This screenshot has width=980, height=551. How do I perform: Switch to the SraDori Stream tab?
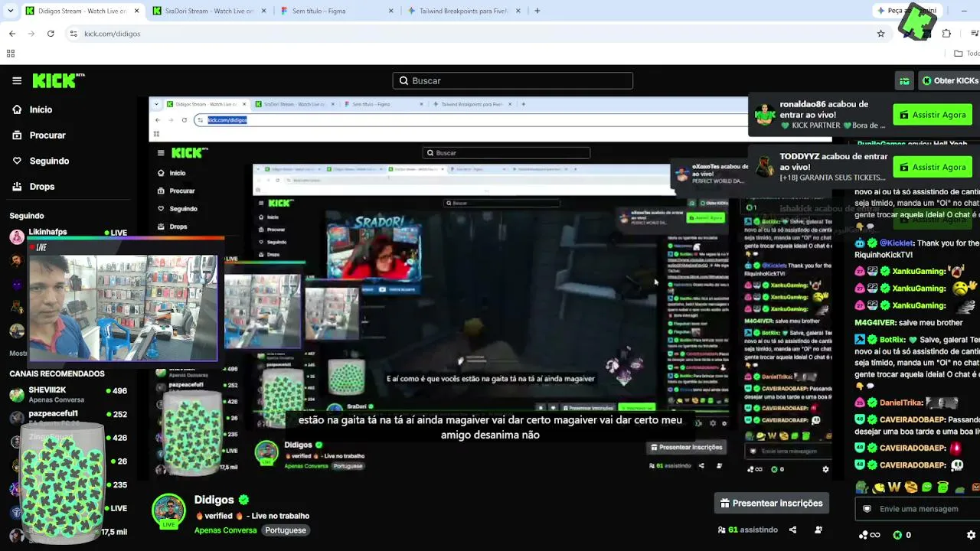coord(208,11)
